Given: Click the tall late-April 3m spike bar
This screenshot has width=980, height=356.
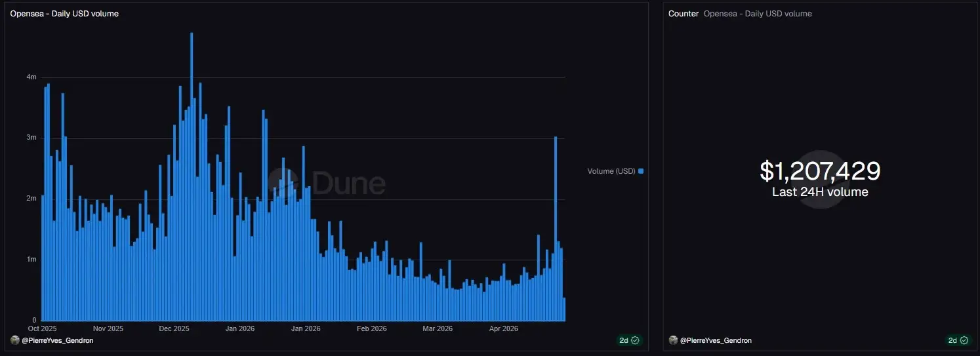Looking at the screenshot, I should click(x=556, y=229).
